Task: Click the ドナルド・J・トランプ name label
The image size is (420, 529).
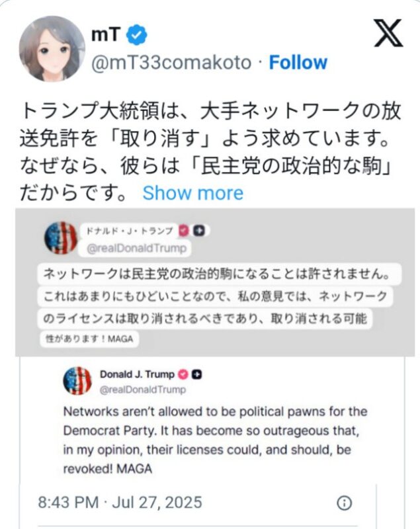Action: 128,231
